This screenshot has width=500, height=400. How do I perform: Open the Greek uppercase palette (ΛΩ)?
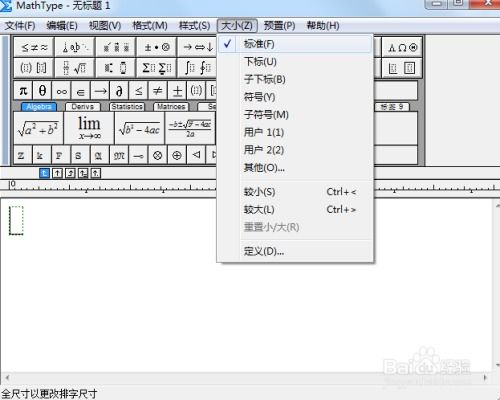click(x=402, y=47)
